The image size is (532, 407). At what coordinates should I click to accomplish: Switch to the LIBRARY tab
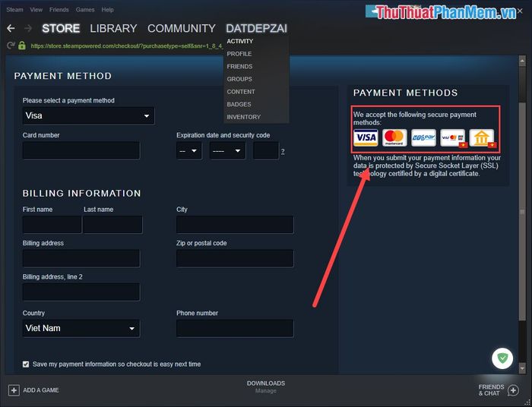click(x=113, y=28)
